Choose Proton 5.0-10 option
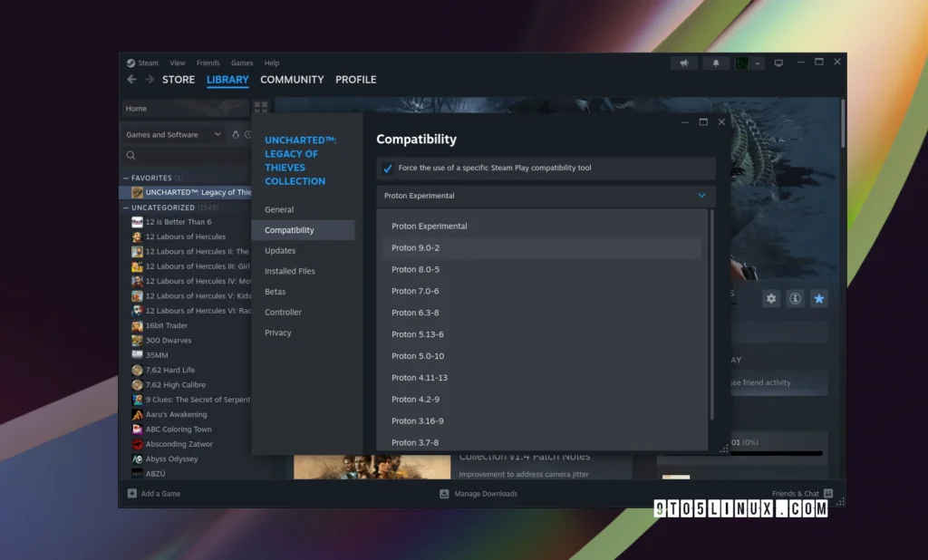This screenshot has width=928, height=560. coord(542,356)
